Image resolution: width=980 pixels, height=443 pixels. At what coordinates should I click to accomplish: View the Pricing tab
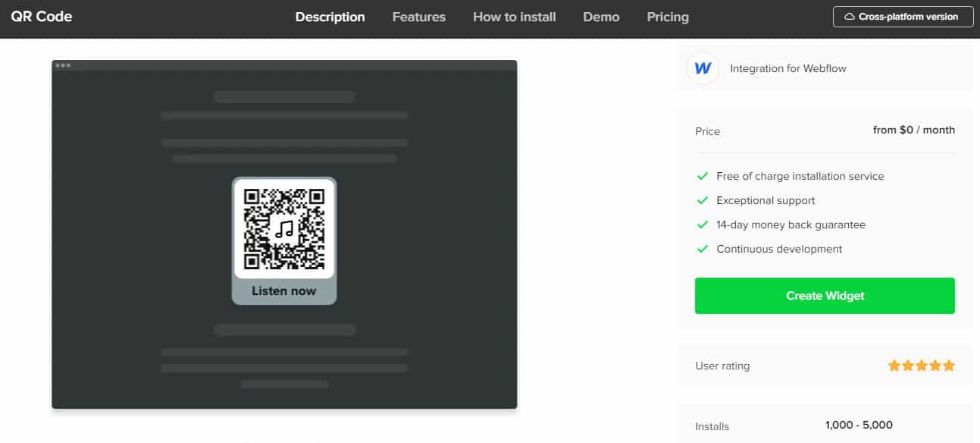tap(668, 17)
